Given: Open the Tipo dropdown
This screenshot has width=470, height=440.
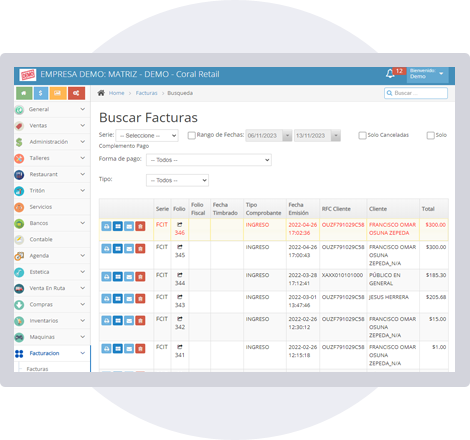Looking at the screenshot, I should (x=177, y=180).
